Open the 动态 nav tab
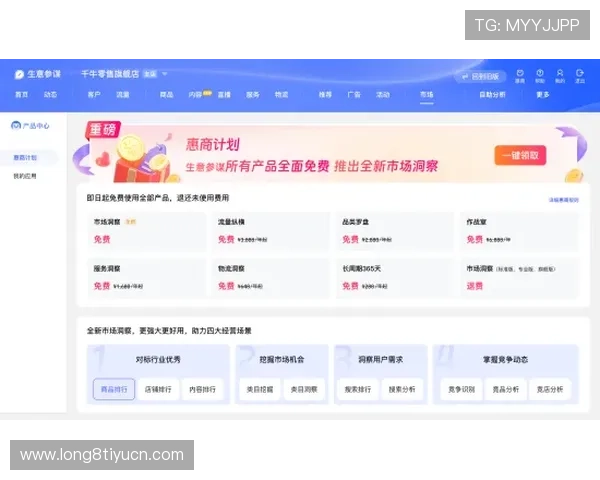This screenshot has width=600, height=480. (51, 95)
